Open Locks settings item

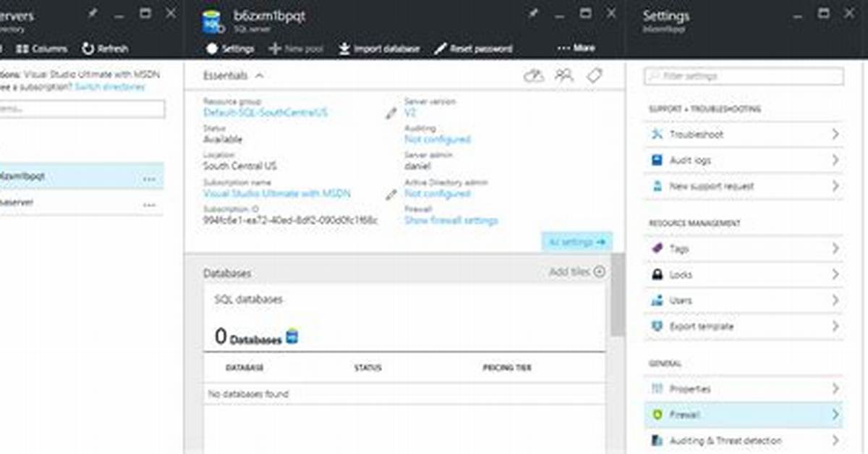(744, 274)
